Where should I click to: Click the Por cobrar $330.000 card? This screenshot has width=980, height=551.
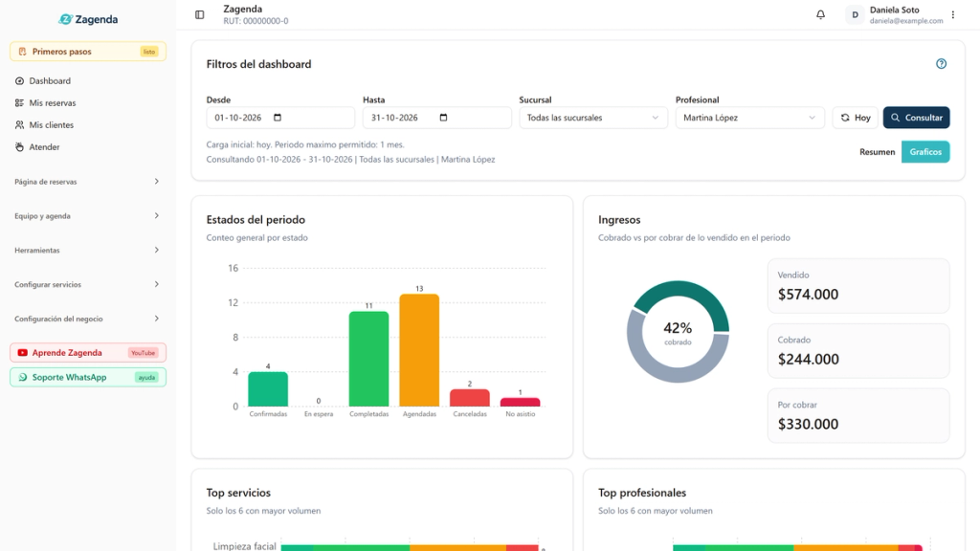pos(858,416)
